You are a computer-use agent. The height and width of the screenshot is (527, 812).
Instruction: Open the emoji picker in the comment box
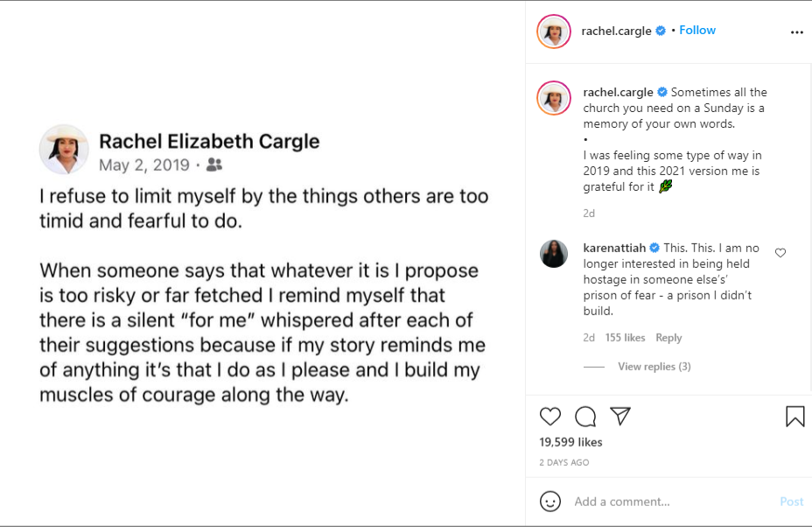tap(550, 502)
